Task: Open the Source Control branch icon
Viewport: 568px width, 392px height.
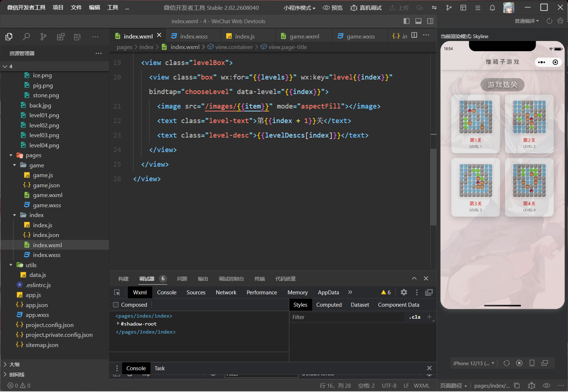Action: pyautogui.click(x=44, y=36)
